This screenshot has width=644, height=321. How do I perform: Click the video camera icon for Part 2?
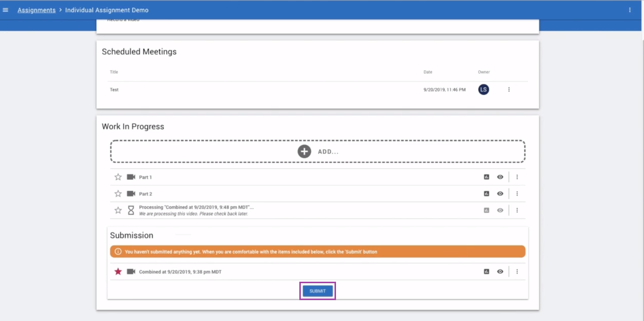[131, 194]
